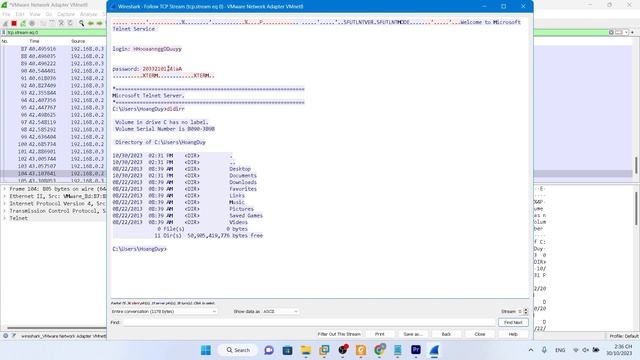Viewport: 640px width, 360px height.
Task: Click the Close button in the stream dialog
Action: point(480,334)
